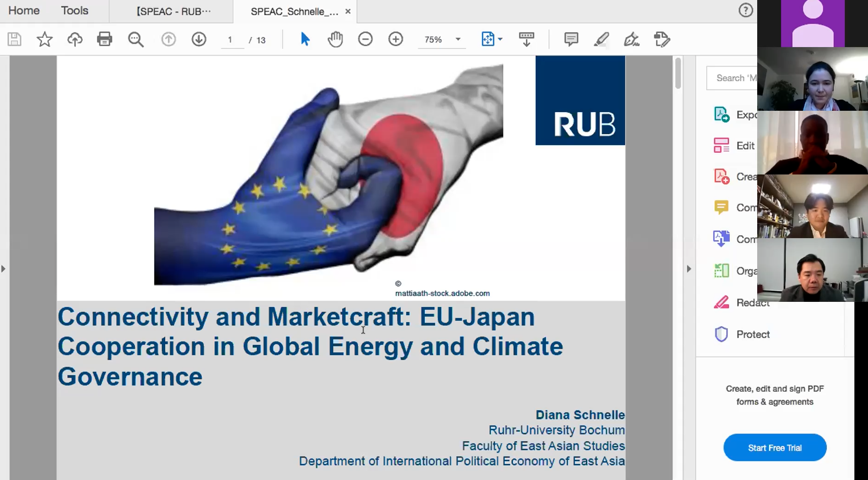The height and width of the screenshot is (480, 868).
Task: Add a sticky note comment
Action: 571,39
